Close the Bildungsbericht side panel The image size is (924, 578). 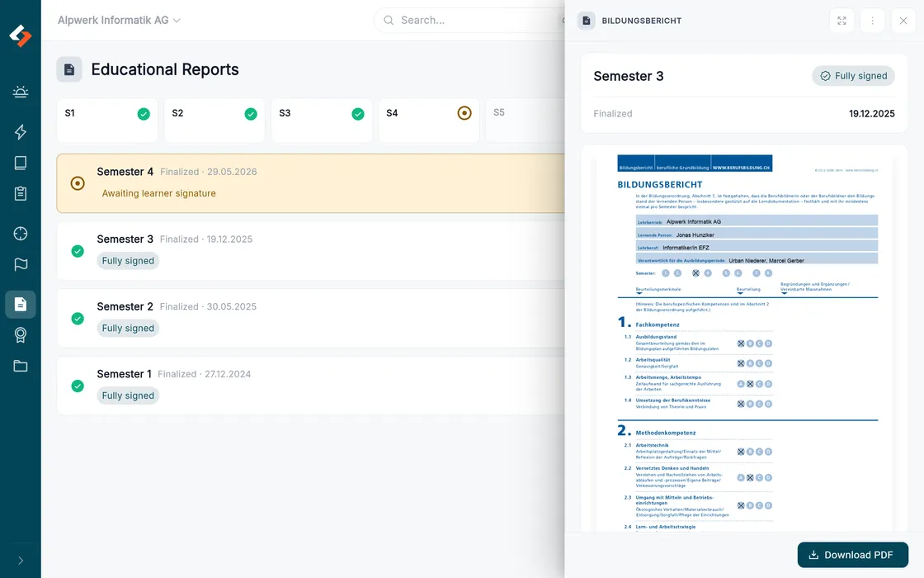point(903,21)
